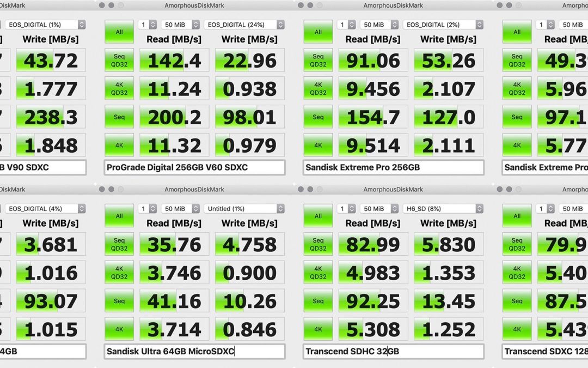This screenshot has height=368, width=588.
Task: Run Seq QD32 test in ProGrade V60 window
Action: [x=119, y=61]
